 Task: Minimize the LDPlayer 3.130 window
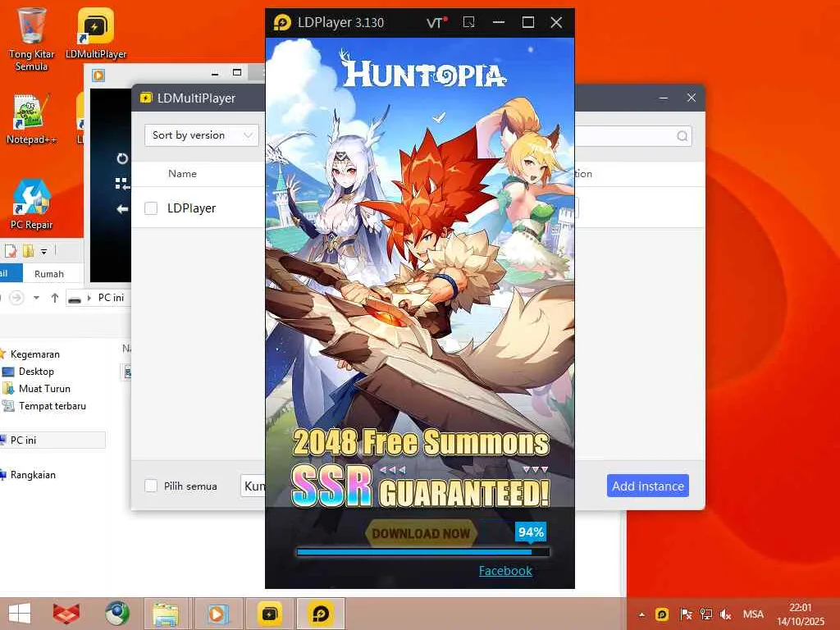(x=499, y=22)
